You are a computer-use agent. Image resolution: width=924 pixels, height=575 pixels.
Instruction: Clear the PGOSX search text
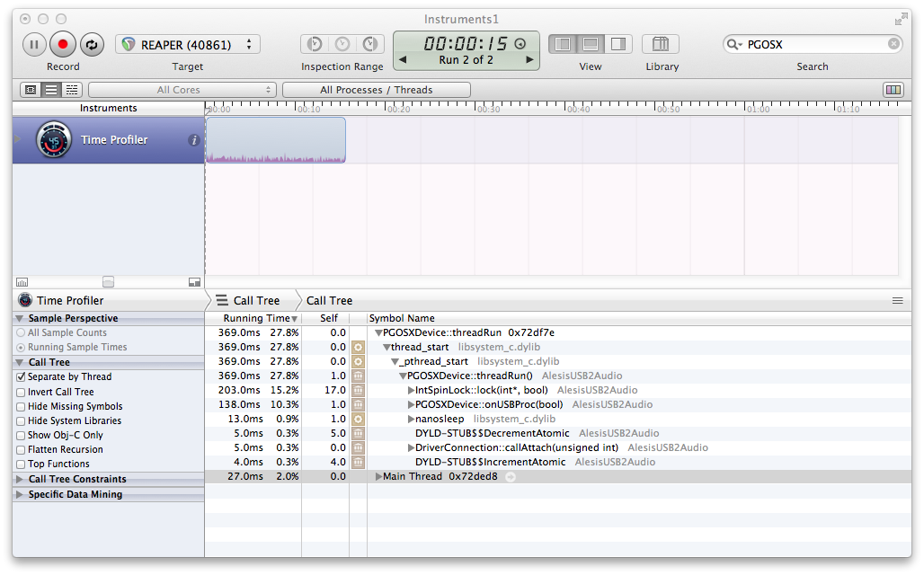point(893,44)
